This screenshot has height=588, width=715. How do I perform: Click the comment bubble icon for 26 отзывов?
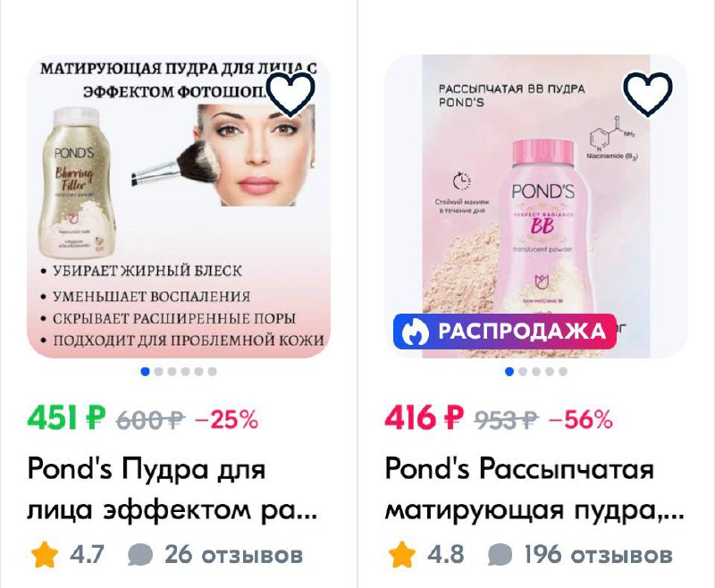coord(140,555)
